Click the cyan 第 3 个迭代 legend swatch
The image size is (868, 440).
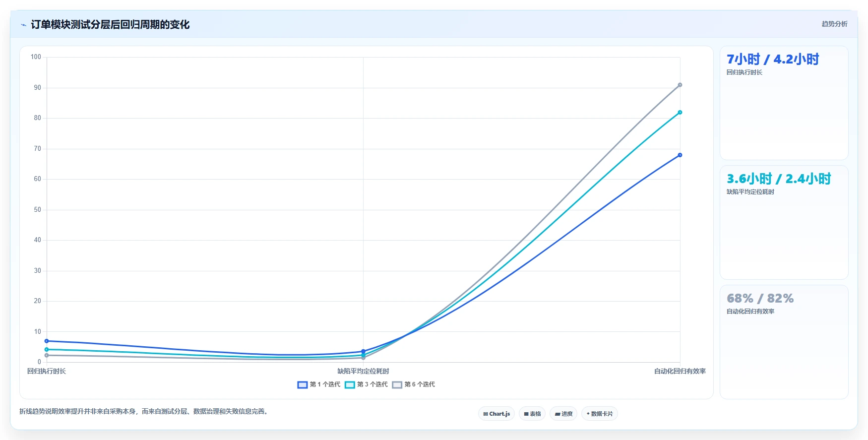pyautogui.click(x=350, y=385)
